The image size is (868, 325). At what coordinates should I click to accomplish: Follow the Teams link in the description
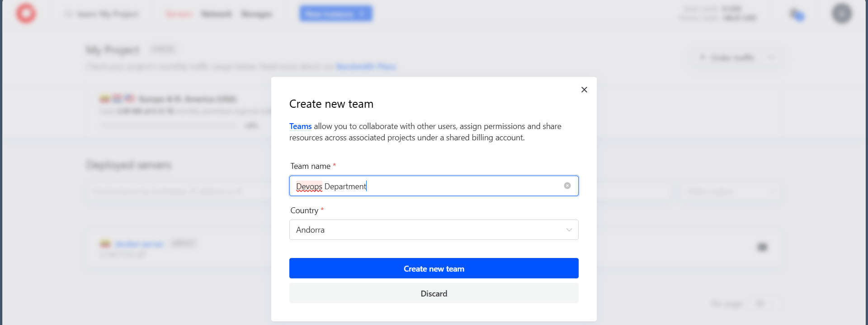tap(300, 126)
